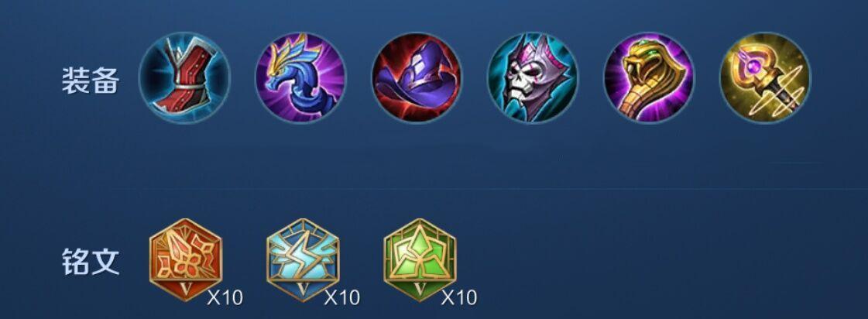
Task: Click the V badge on the green rune
Action: point(420,289)
